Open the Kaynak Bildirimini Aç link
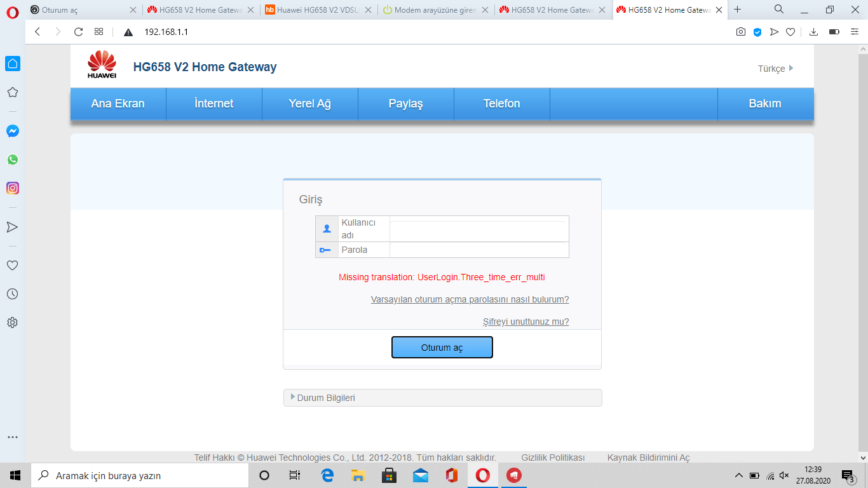868x488 pixels. (x=648, y=457)
